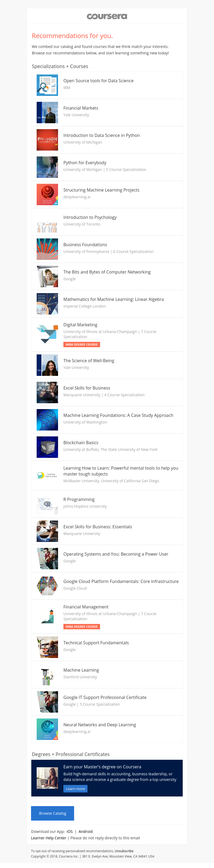
Task: Click the Machine Learning Stanford robot icon
Action: (x=47, y=675)
